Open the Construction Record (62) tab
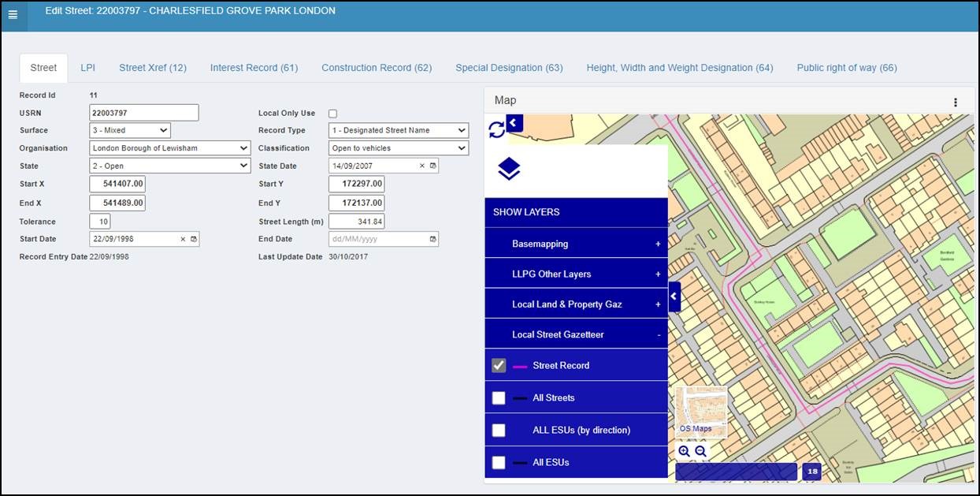Viewport: 980px width, 496px height. pos(377,68)
